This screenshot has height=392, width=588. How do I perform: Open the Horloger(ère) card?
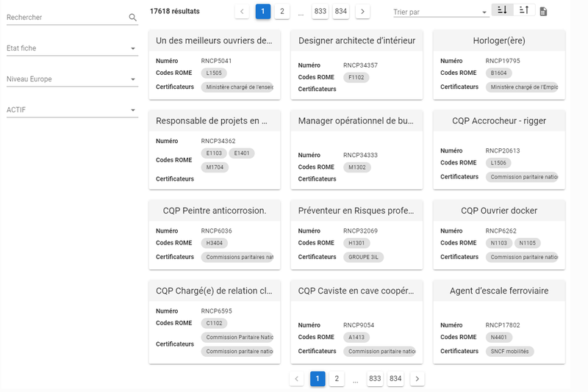click(499, 40)
